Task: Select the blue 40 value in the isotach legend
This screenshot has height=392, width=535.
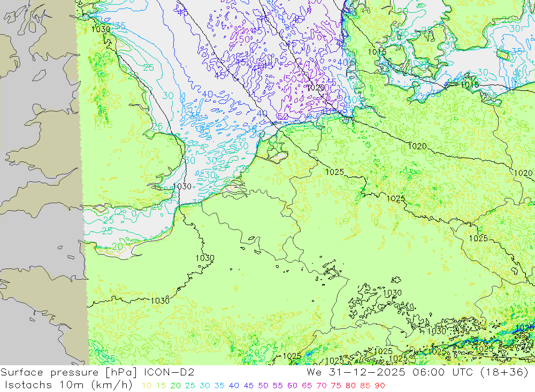Action: click(x=234, y=386)
